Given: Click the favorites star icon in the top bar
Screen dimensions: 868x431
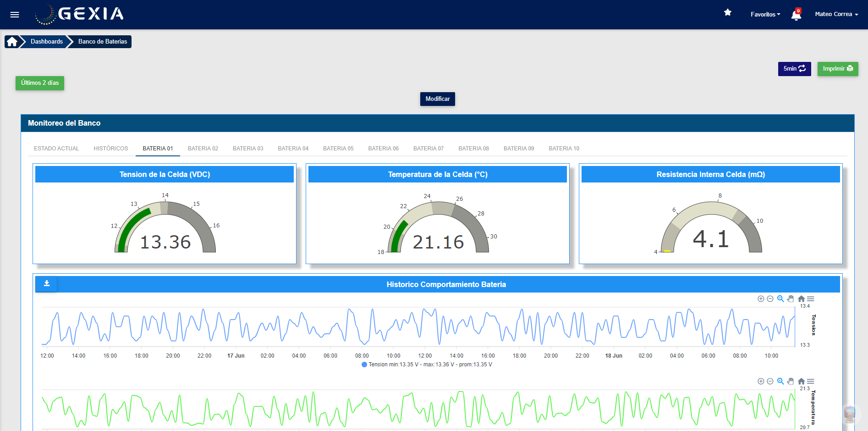Looking at the screenshot, I should click(x=728, y=13).
